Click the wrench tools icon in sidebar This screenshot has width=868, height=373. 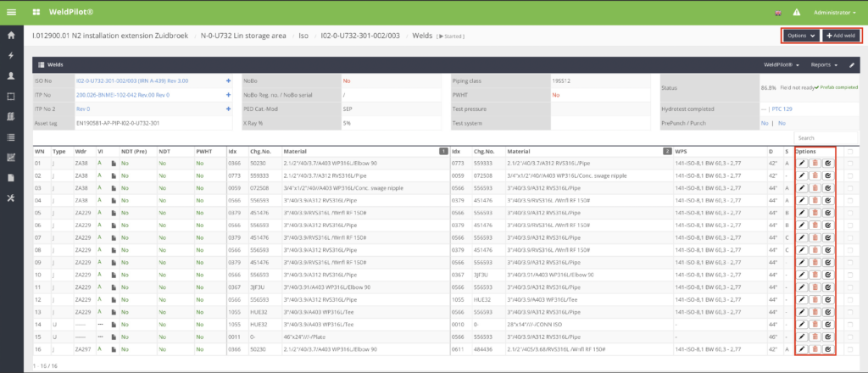pyautogui.click(x=10, y=198)
